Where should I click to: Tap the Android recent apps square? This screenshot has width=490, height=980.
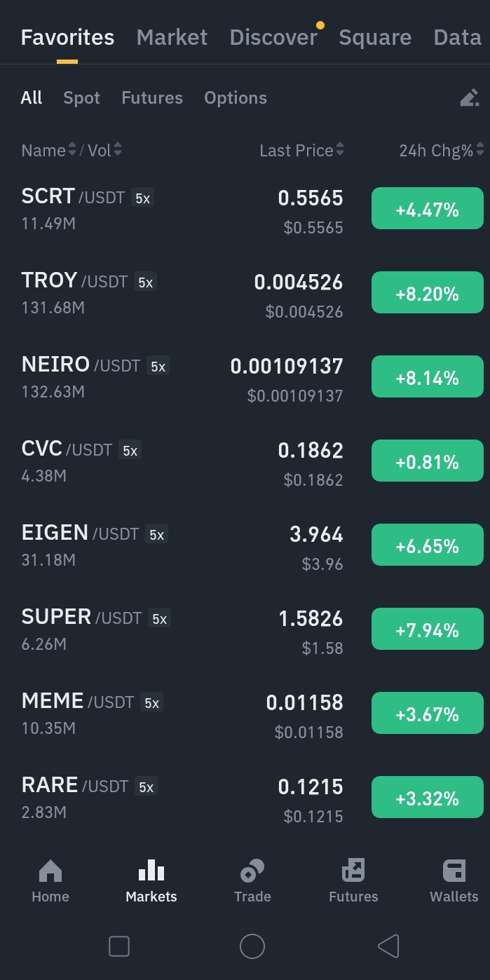click(119, 946)
